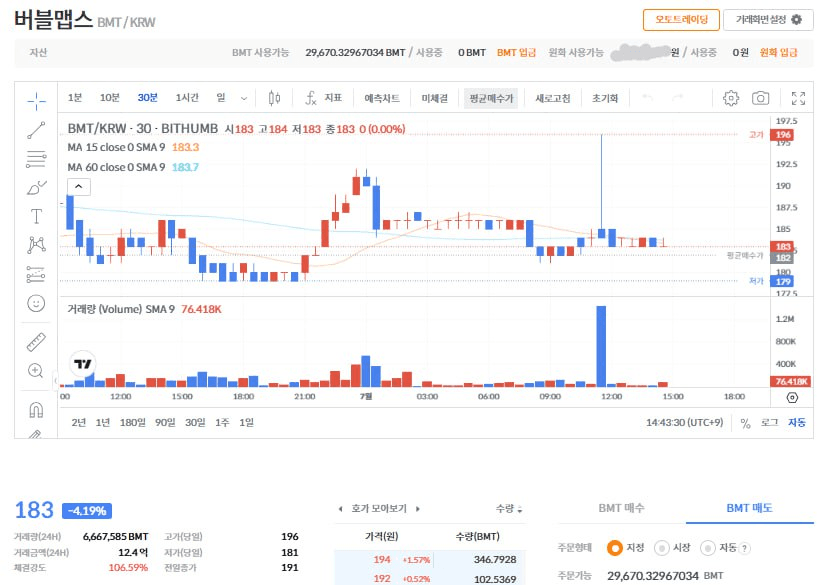This screenshot has height=585, width=819.
Task: Select the 자동 order type radio
Action: pyautogui.click(x=708, y=548)
